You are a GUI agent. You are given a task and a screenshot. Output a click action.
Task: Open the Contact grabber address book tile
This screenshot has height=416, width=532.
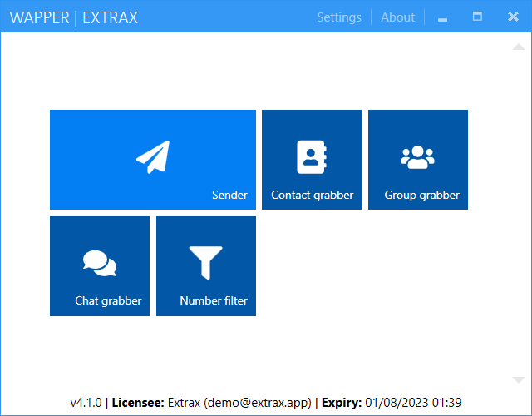(x=312, y=160)
